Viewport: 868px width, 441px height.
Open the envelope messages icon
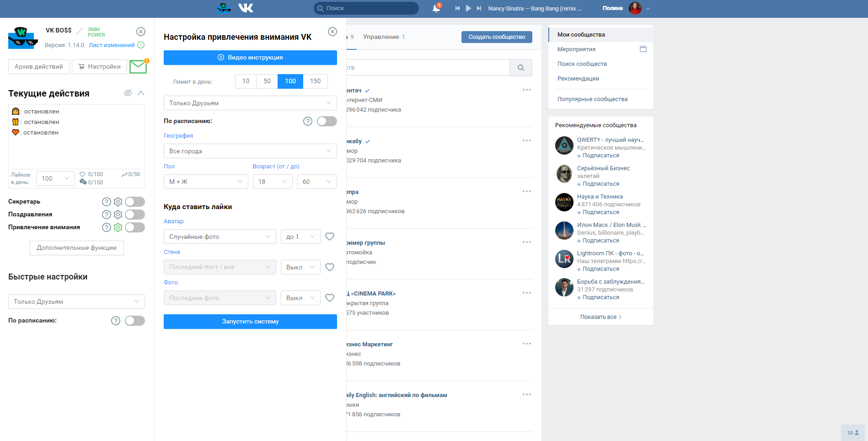click(x=138, y=67)
